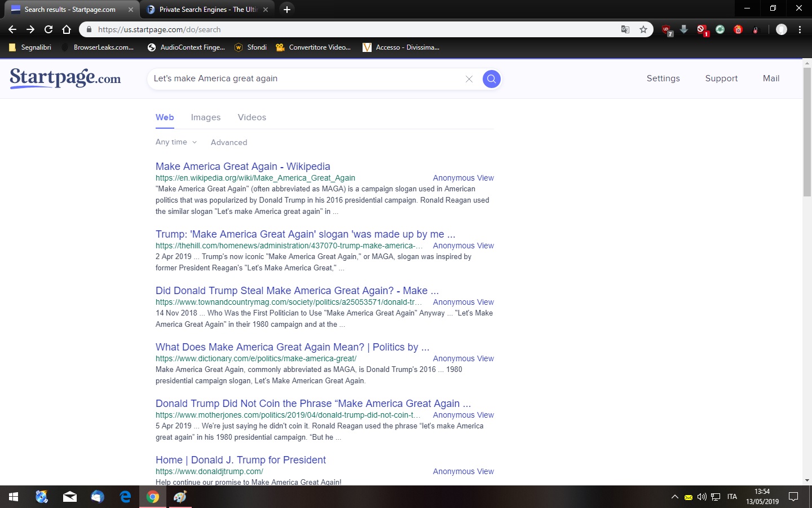Go forward with the browser forward arrow
Viewport: 812px width, 508px height.
[30, 29]
